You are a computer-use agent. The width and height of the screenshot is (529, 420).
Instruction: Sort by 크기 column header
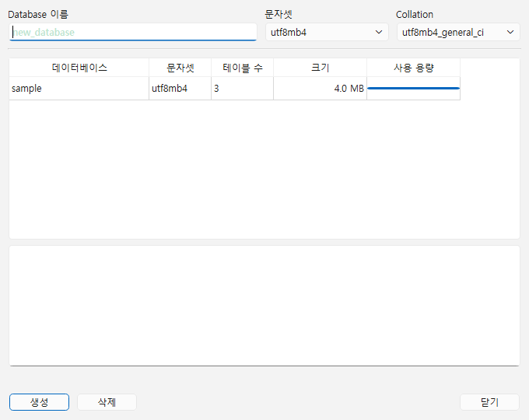tap(320, 68)
